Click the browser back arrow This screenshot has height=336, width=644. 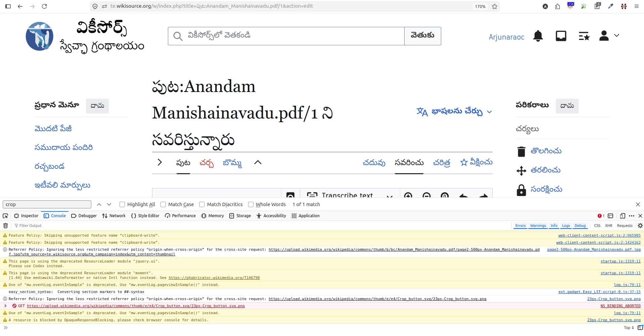coord(20,6)
